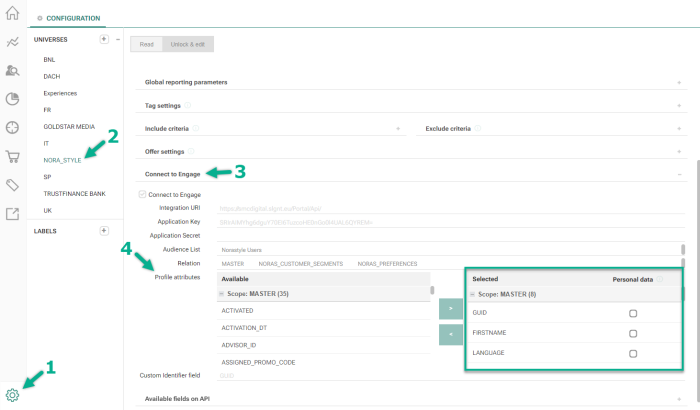This screenshot has width=700, height=410.
Task: Select the NORA_STYLE universe
Action: [62, 160]
